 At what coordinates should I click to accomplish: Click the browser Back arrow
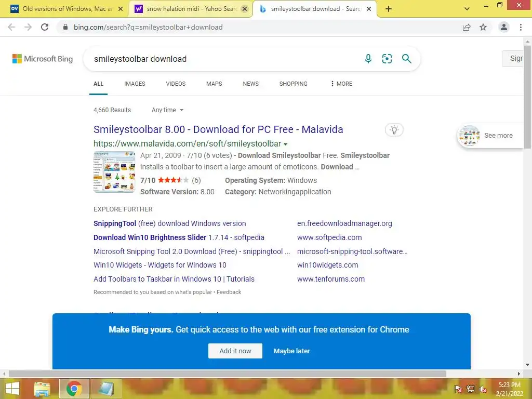coord(11,27)
